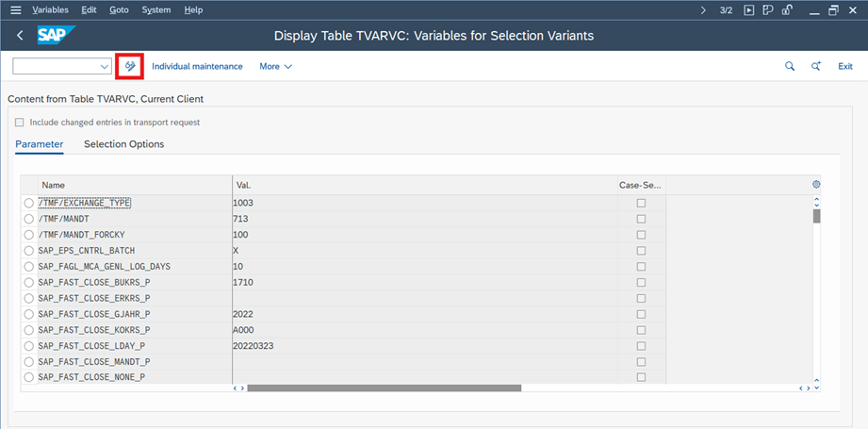Open table settings gear icon
Viewport: 868px width, 429px height.
816,185
